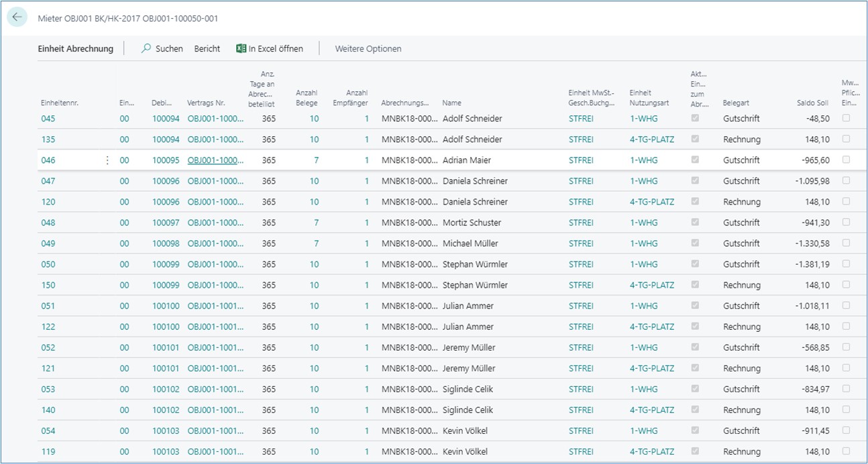Open 4-TG-PLATZ link for unit 135

[651, 139]
